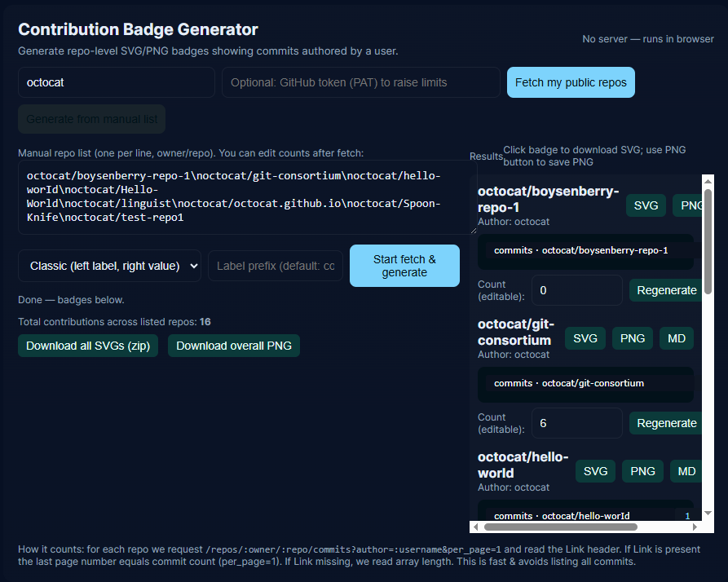
Task: Download SVG for octocat/git-consortium
Action: (585, 337)
